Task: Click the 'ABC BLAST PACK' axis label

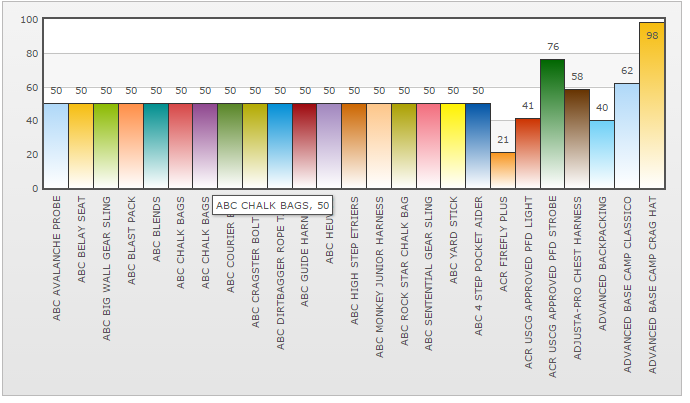Action: pyautogui.click(x=131, y=241)
